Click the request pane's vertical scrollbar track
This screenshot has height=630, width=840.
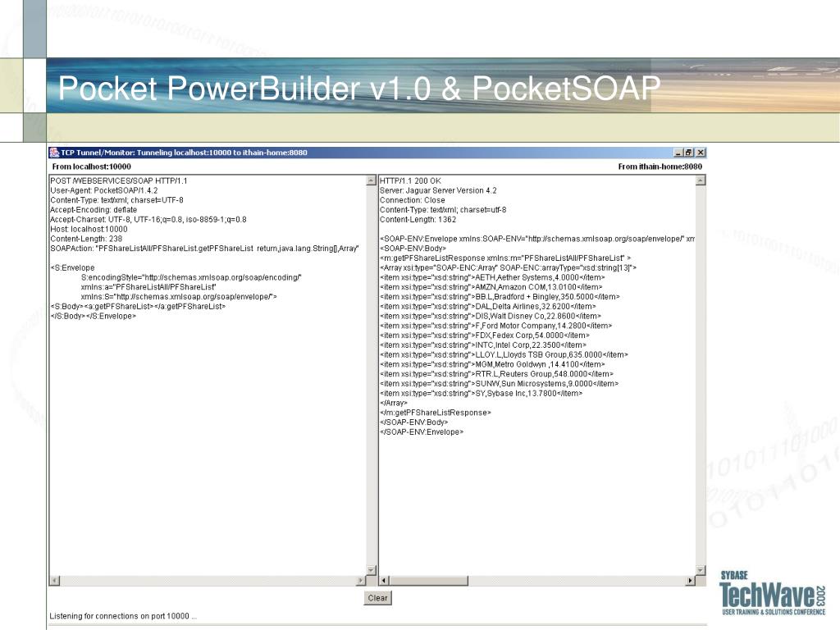pos(372,375)
